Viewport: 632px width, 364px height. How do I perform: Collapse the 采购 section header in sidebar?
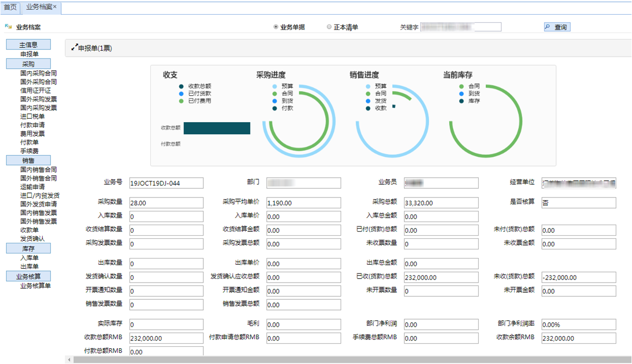click(28, 64)
